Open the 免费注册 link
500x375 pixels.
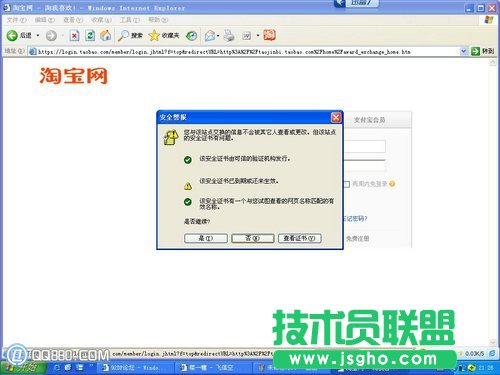(x=357, y=239)
